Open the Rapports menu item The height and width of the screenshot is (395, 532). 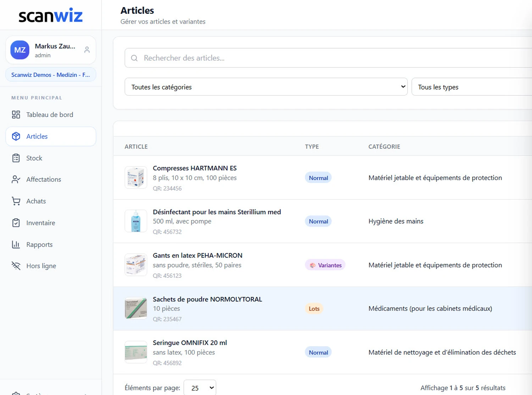tap(51, 244)
